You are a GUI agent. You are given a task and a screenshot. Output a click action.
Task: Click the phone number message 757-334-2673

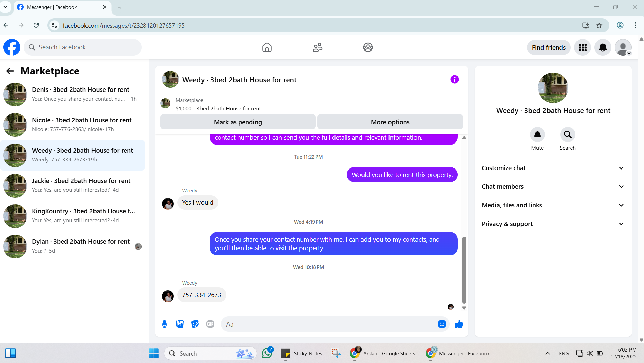202,295
